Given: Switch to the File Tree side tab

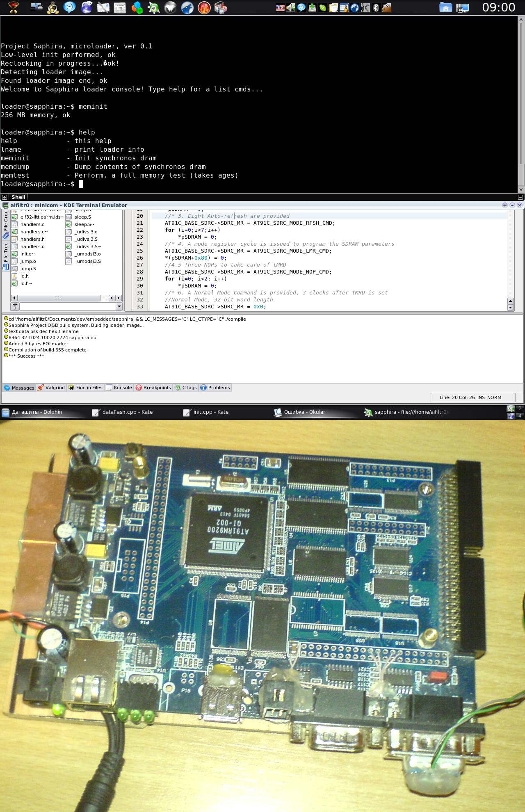Looking at the screenshot, I should point(6,256).
